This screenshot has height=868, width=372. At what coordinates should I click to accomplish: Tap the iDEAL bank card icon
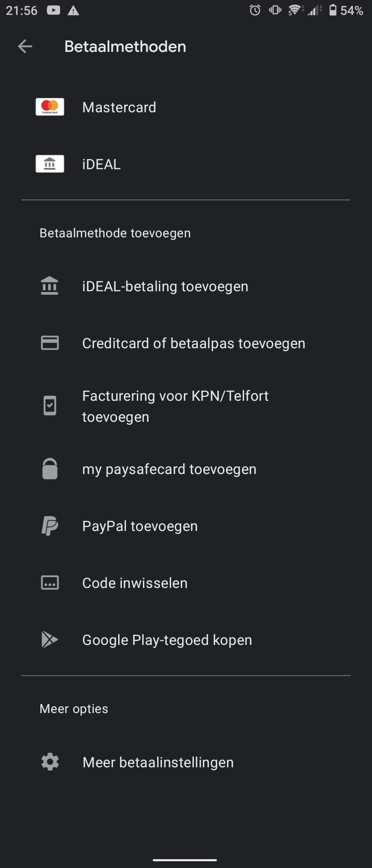point(50,164)
